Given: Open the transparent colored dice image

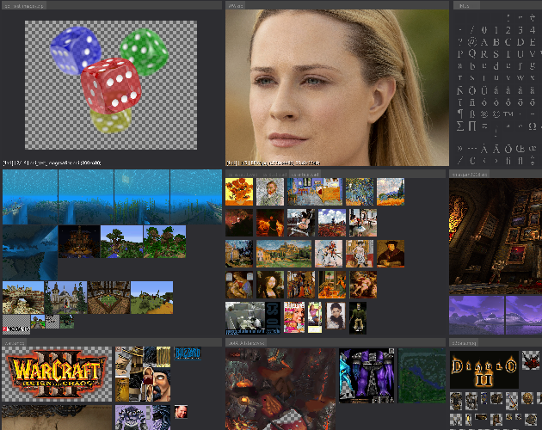Looking at the screenshot, I should pos(111,85).
